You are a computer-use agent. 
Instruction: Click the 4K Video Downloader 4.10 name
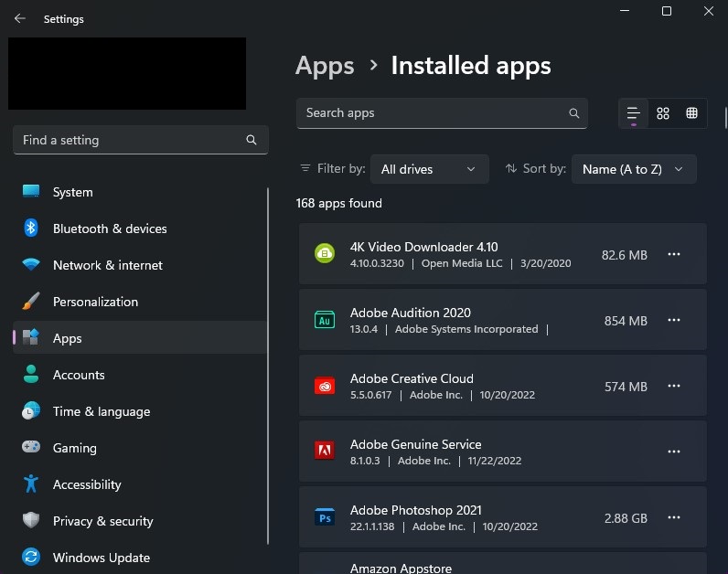click(x=423, y=247)
